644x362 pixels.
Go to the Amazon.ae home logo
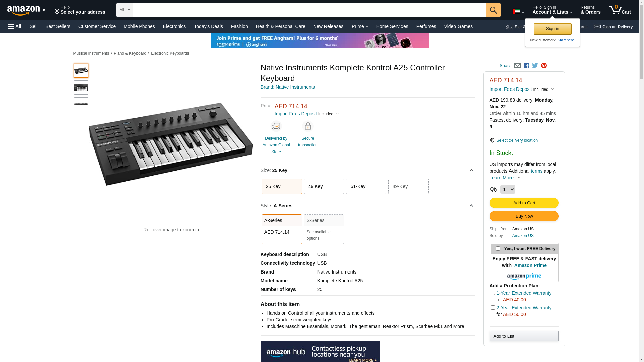tap(27, 10)
